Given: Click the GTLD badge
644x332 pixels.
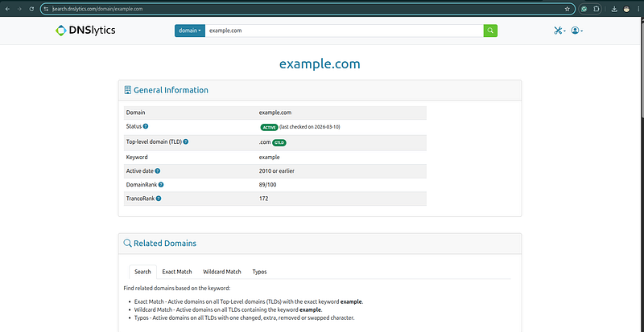Looking at the screenshot, I should point(279,142).
